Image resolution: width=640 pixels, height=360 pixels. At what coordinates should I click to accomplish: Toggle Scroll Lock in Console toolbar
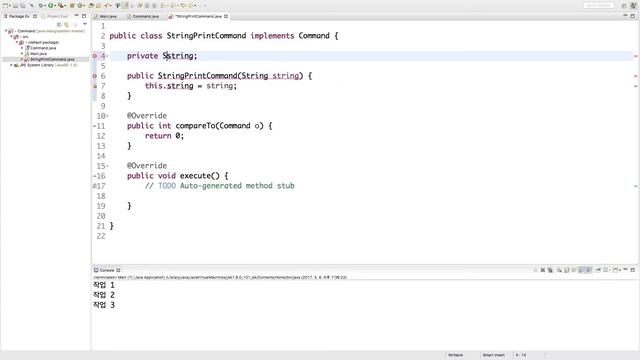(x=567, y=270)
